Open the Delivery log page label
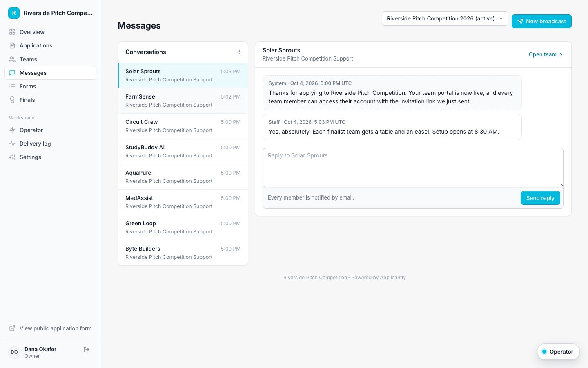 click(x=35, y=144)
